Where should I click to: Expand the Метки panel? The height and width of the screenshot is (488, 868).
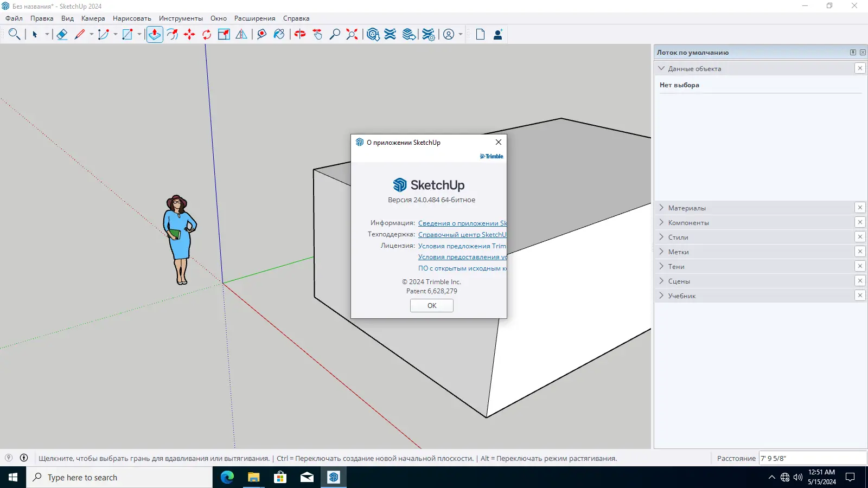661,252
